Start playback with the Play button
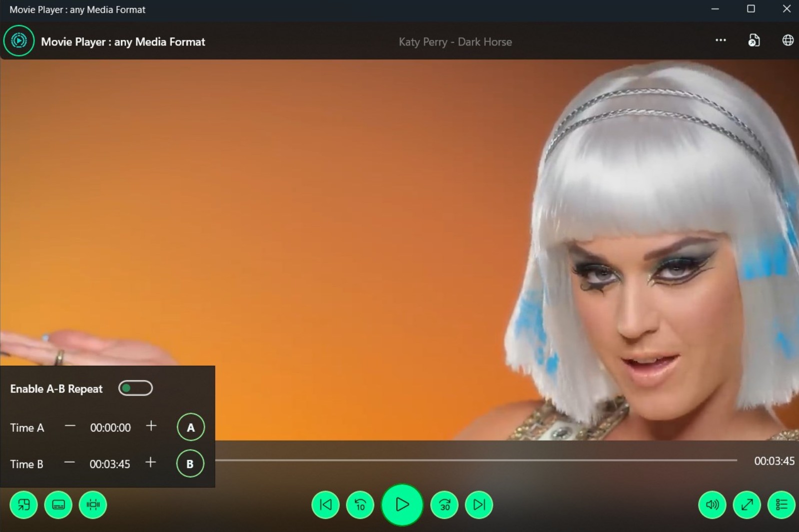The width and height of the screenshot is (799, 532). coord(402,505)
